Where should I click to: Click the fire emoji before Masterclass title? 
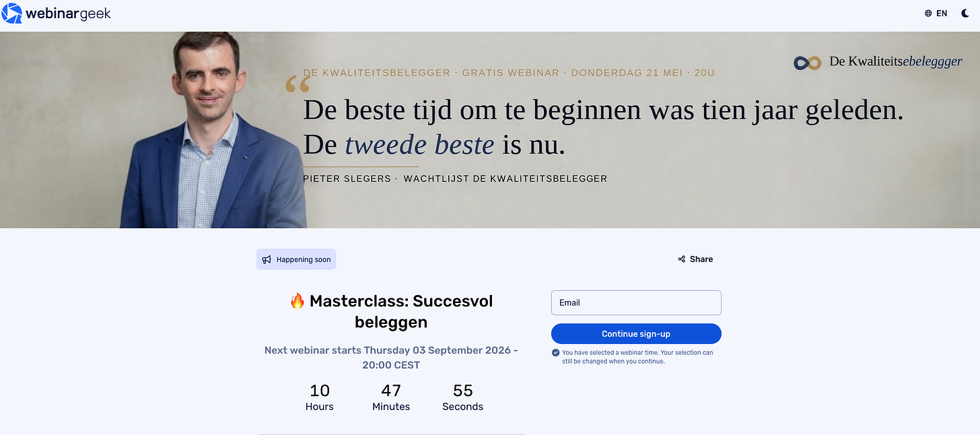(x=297, y=301)
